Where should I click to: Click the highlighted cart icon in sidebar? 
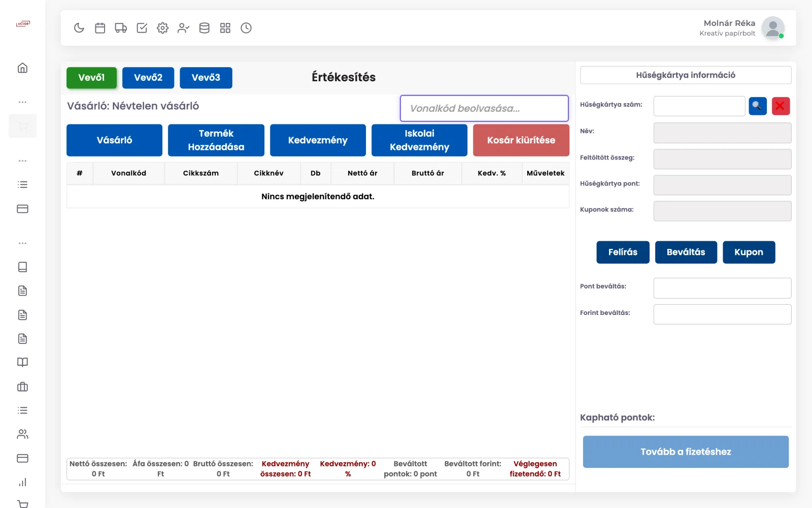(22, 126)
